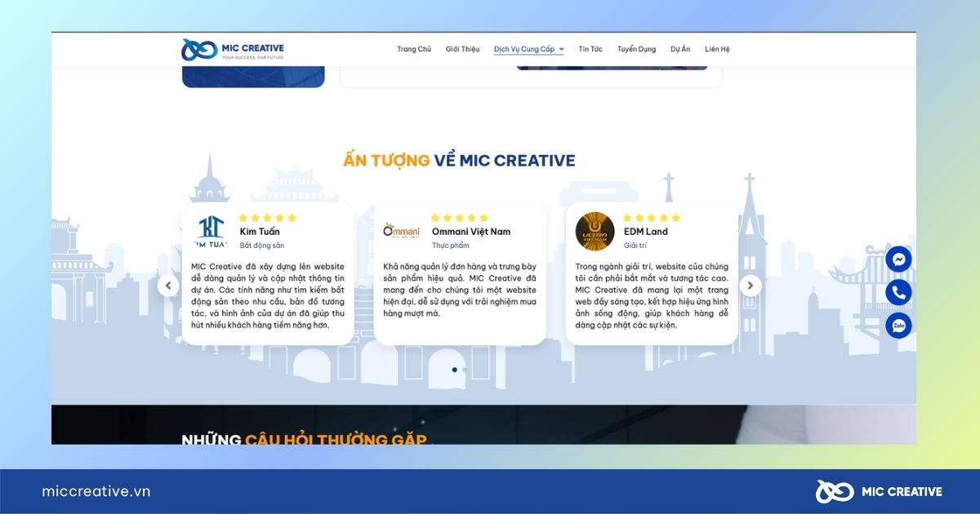This screenshot has height=514, width=980.
Task: Click the Kim Tuấn company logo
Action: pyautogui.click(x=210, y=232)
